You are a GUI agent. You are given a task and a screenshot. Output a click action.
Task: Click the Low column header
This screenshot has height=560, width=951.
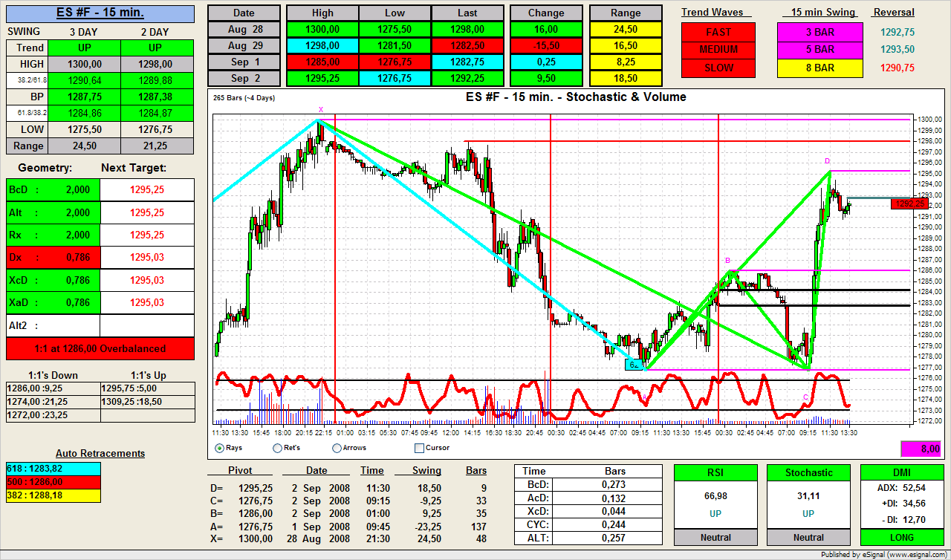point(395,13)
